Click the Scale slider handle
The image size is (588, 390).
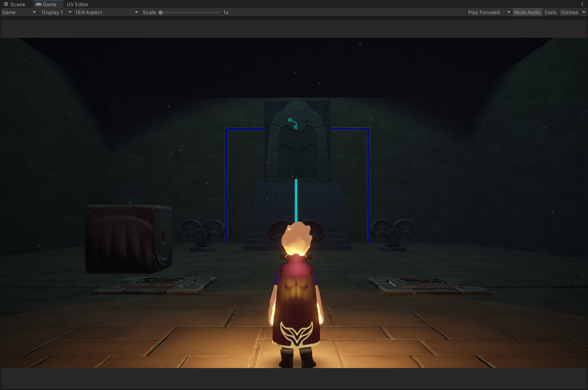click(161, 12)
